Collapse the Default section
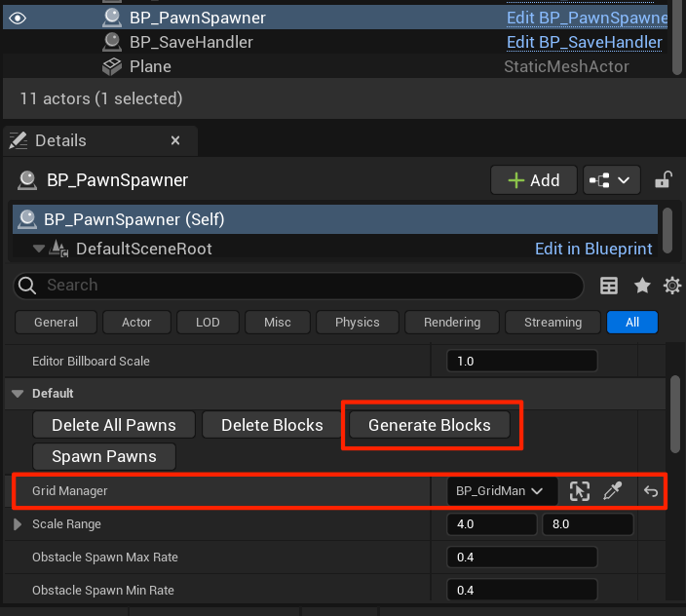 (x=18, y=394)
